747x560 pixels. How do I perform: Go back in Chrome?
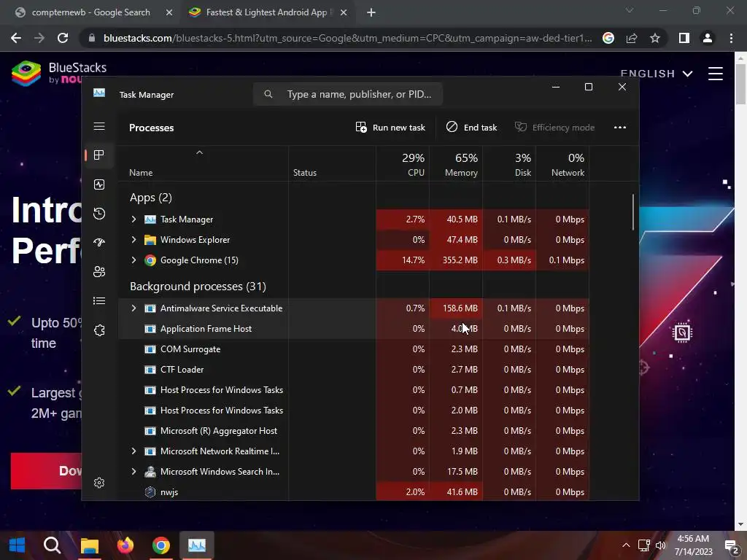pos(16,38)
